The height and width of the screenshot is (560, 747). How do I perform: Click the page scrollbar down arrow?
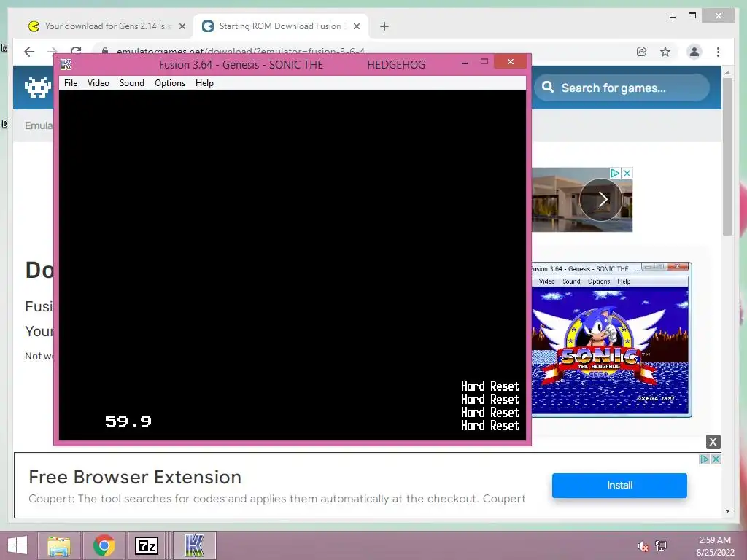pos(727,511)
